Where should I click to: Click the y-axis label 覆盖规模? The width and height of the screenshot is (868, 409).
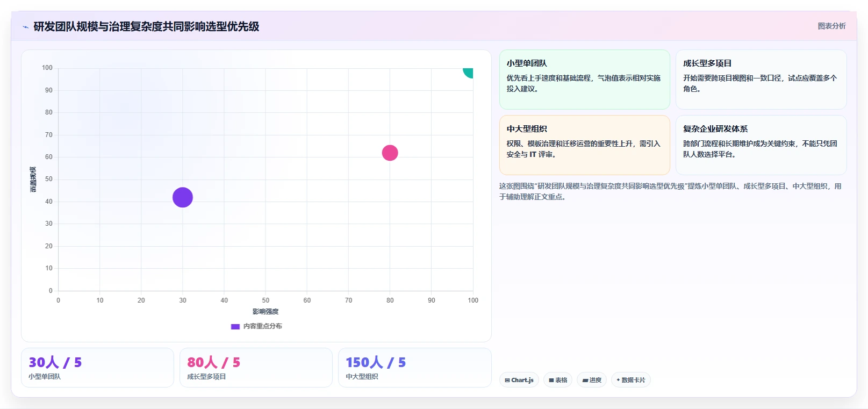click(x=33, y=180)
